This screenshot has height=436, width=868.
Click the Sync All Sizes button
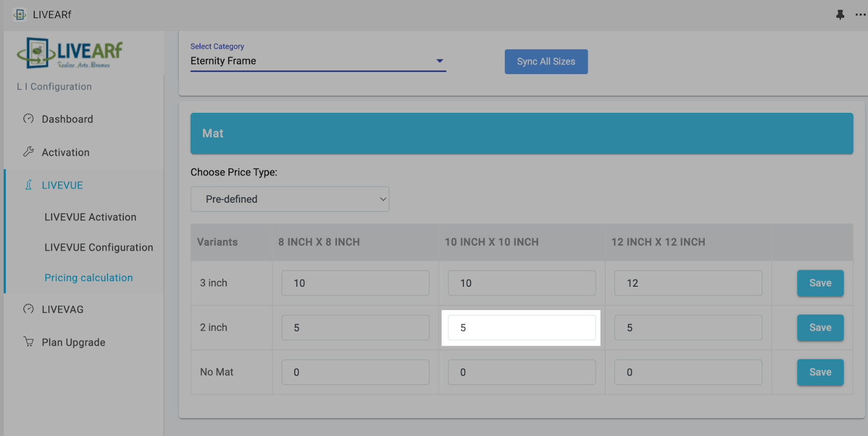pos(546,62)
